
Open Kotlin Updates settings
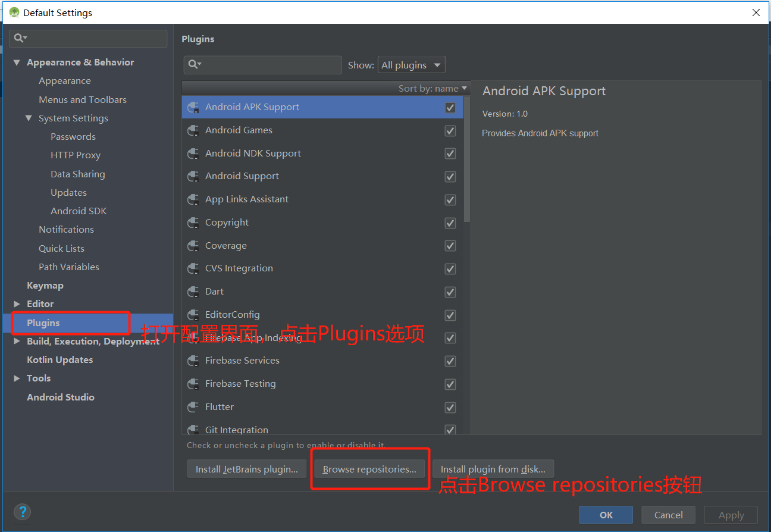[60, 360]
